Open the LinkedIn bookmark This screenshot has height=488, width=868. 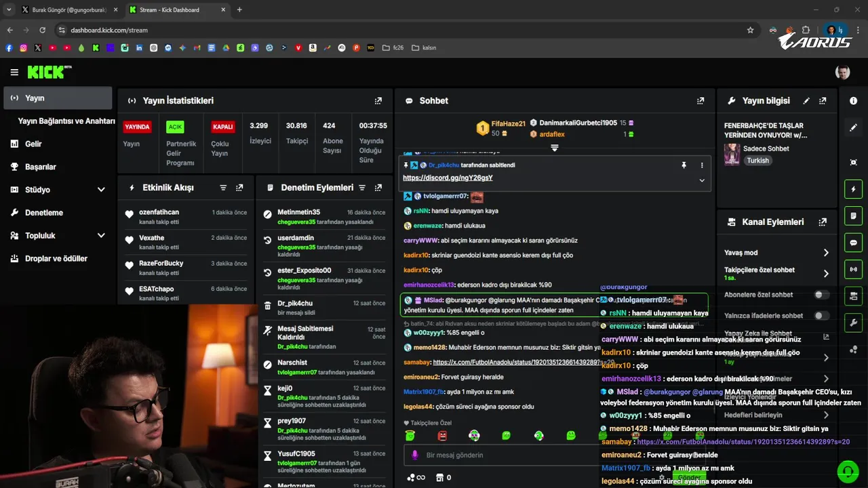(x=139, y=48)
